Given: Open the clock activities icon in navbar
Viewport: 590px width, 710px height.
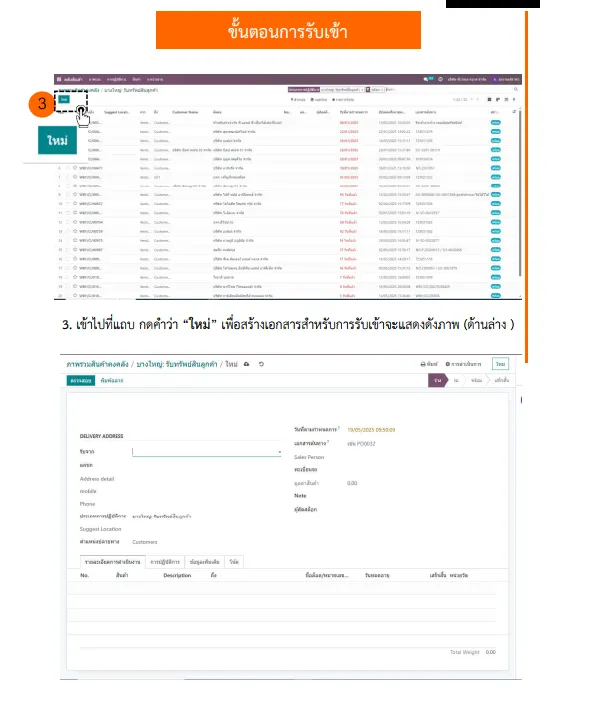Looking at the screenshot, I should coord(440,79).
